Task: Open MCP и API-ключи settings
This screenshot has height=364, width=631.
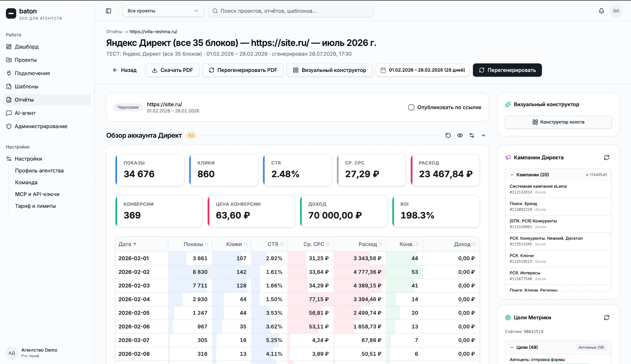Action: click(37, 194)
